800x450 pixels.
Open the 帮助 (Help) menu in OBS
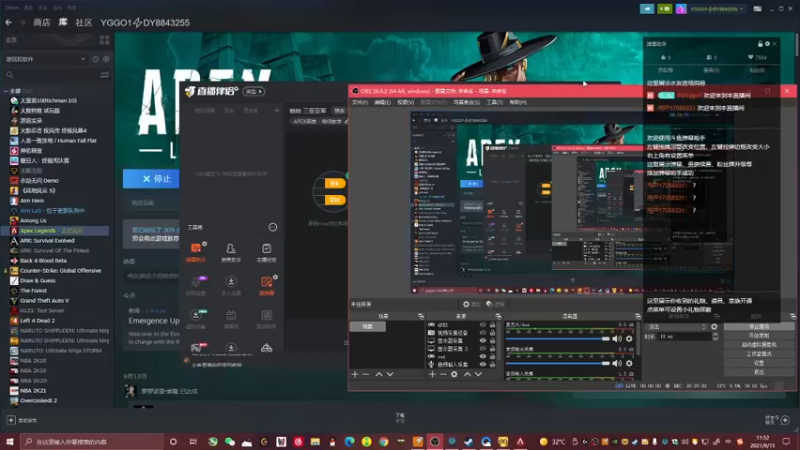[518, 103]
